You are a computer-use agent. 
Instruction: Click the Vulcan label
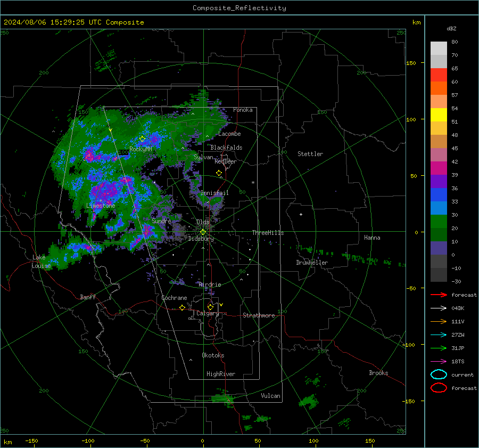point(271,396)
